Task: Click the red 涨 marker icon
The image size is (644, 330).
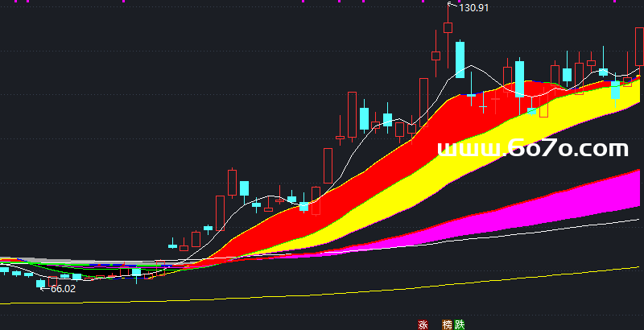Action: (422, 324)
